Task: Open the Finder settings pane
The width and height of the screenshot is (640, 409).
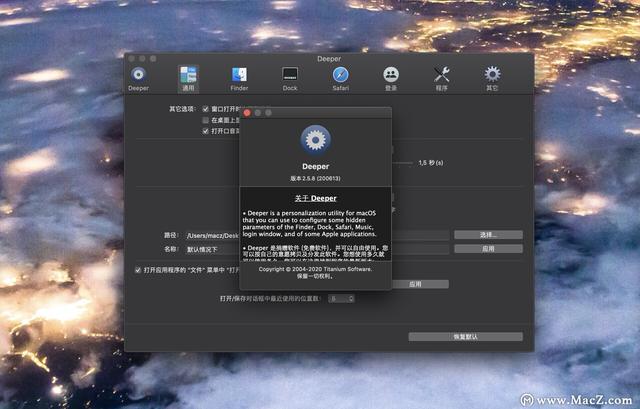Action: click(x=239, y=77)
